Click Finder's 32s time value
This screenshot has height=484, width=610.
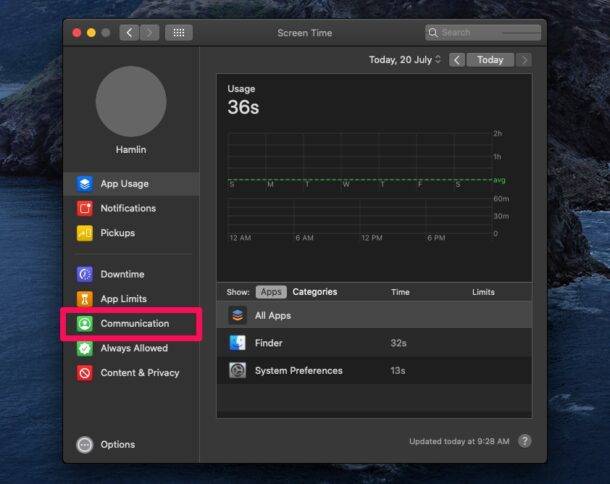click(x=398, y=343)
